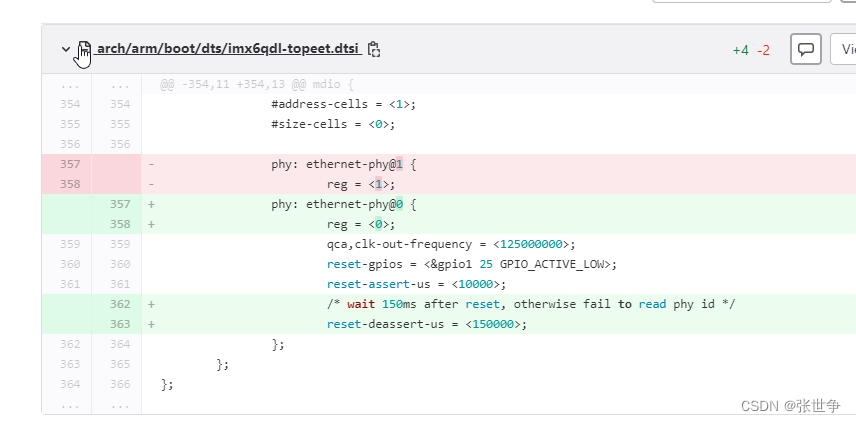Viewport: 856px width, 422px height.
Task: Click old line number 358 in the removed row
Action: click(70, 184)
